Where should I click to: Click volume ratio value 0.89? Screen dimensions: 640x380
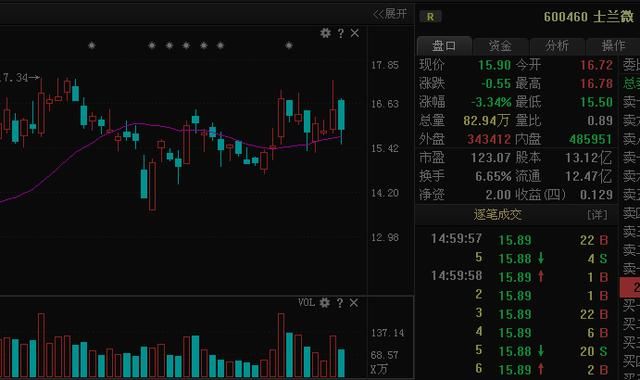pos(600,120)
